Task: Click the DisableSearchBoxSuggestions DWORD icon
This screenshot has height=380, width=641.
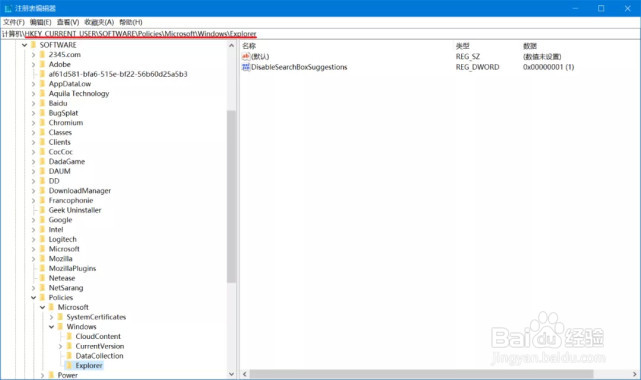Action: [246, 67]
